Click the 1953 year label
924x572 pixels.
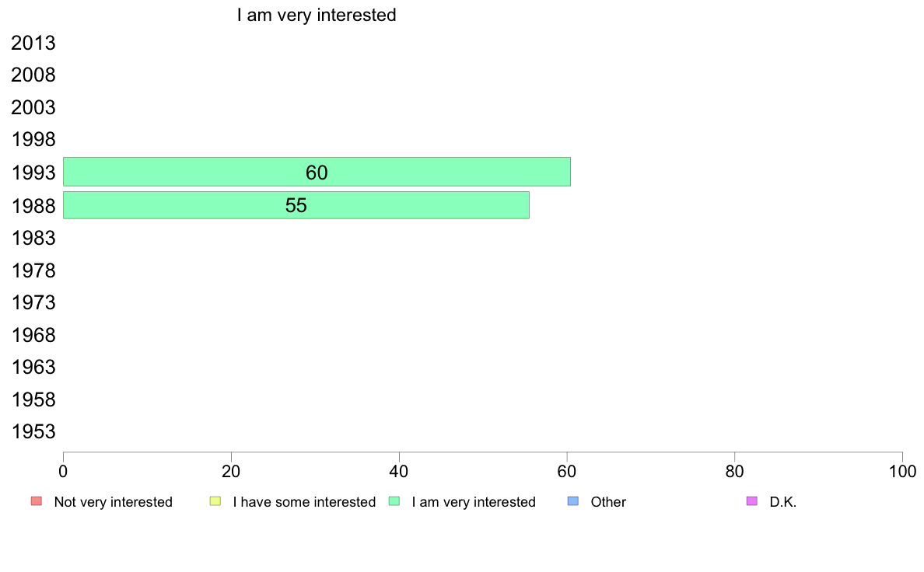coord(33,432)
